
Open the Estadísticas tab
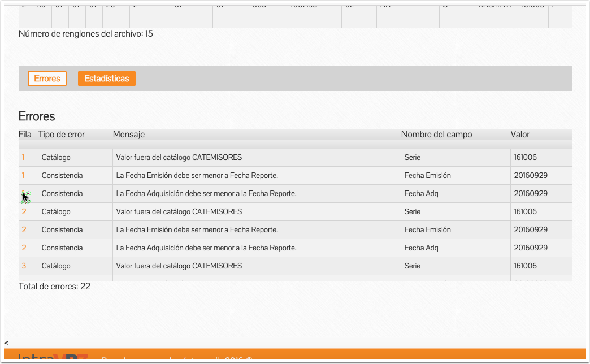point(106,79)
